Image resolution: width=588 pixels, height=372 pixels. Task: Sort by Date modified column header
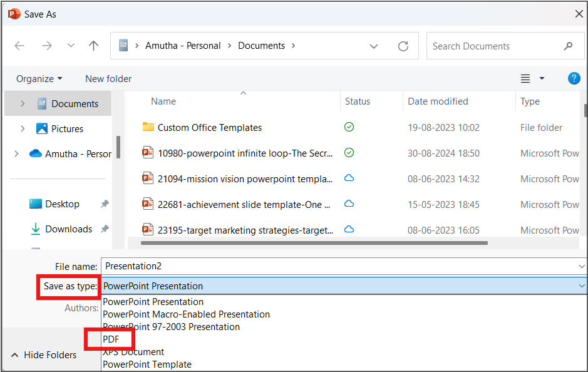pos(438,101)
